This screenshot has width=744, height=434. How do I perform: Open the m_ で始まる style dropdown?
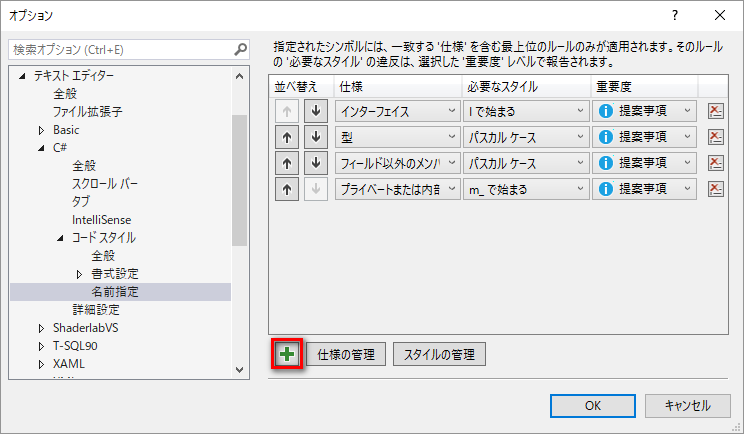526,189
